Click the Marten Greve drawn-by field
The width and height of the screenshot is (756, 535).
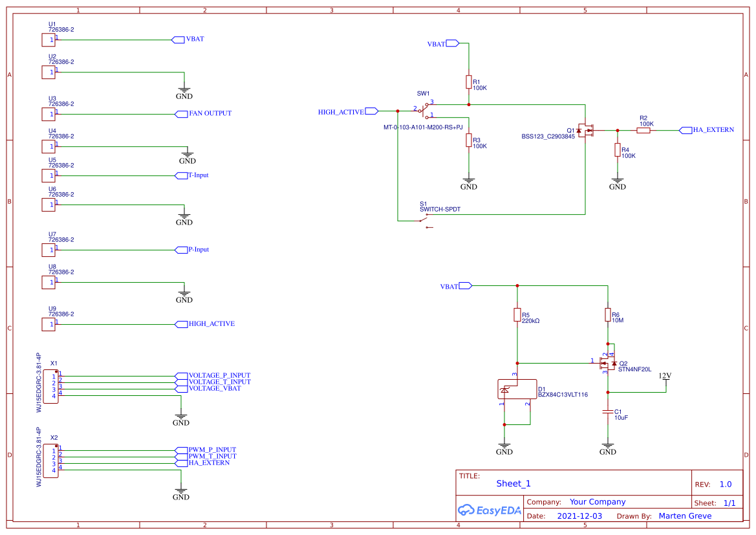tap(685, 516)
